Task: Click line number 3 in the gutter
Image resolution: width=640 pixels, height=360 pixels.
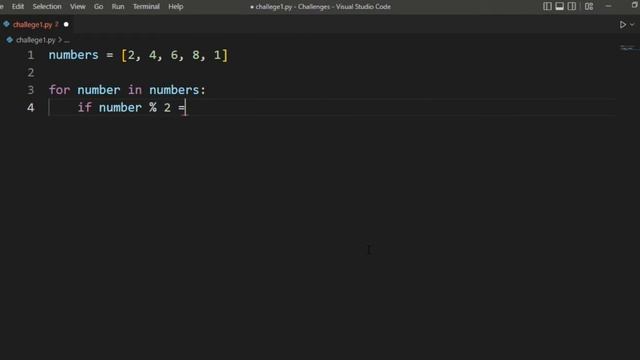Action: [x=31, y=90]
